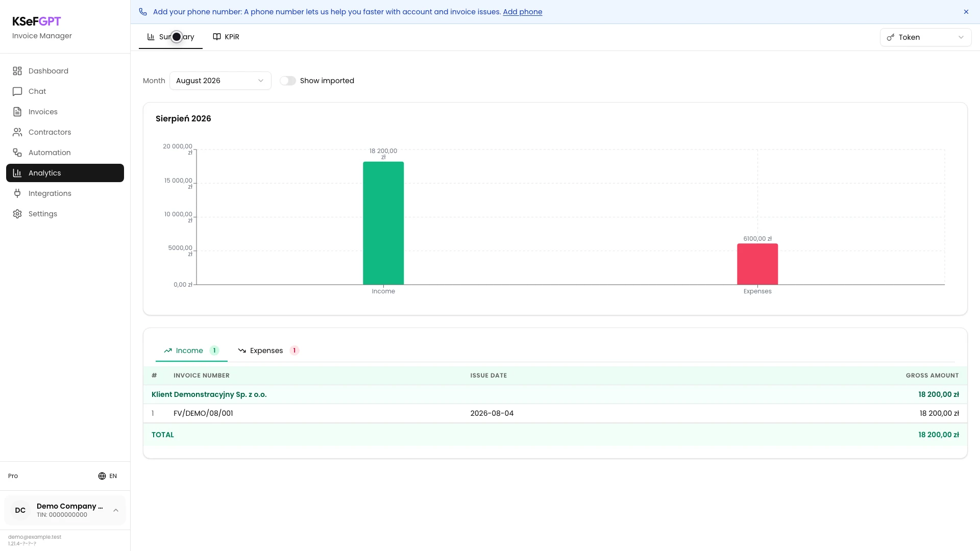Select the Expenses tab label
Image resolution: width=980 pixels, height=551 pixels.
pyautogui.click(x=266, y=350)
